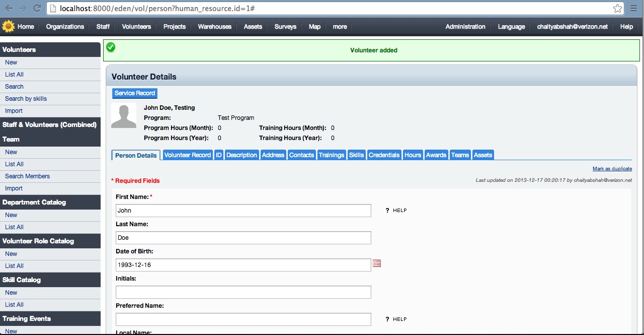
Task: Open the Skills tab
Action: 356,155
